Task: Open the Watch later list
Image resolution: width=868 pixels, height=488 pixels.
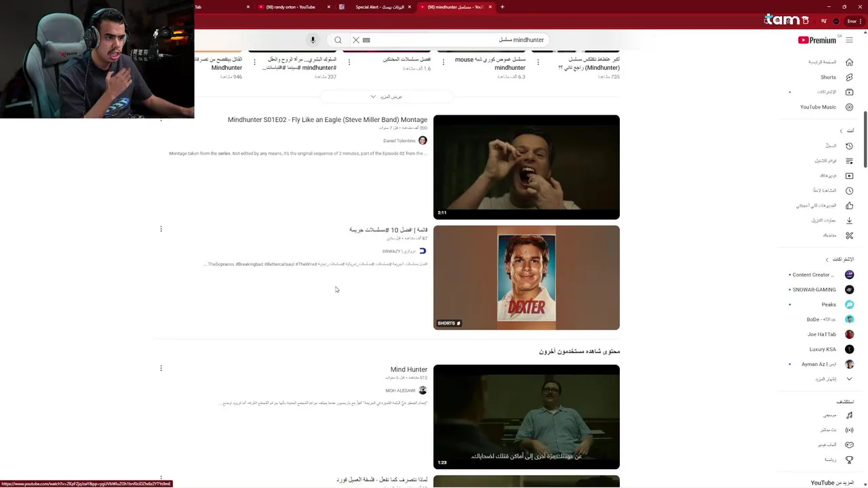Action: coord(849,190)
